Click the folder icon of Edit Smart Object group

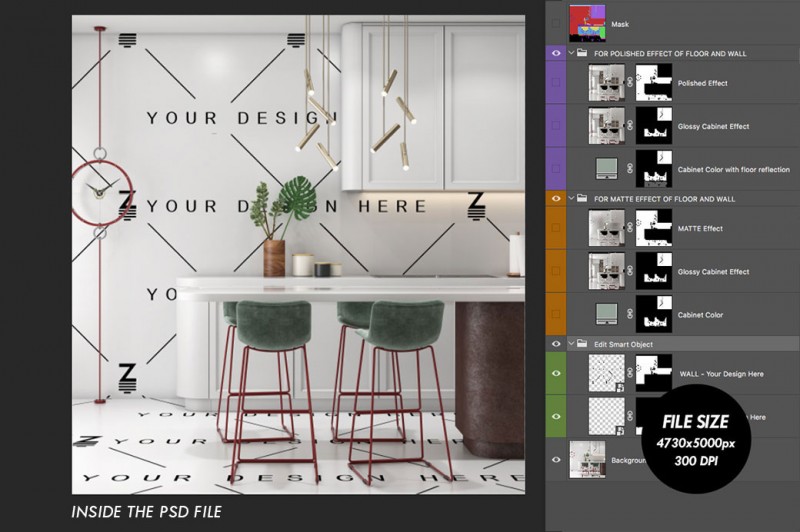pyautogui.click(x=582, y=344)
